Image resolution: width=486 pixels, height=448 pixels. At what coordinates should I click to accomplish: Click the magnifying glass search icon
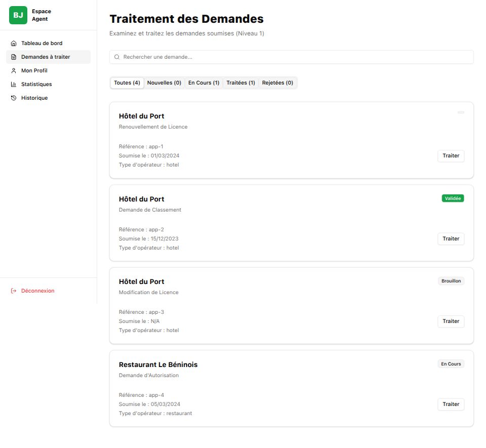(x=117, y=57)
